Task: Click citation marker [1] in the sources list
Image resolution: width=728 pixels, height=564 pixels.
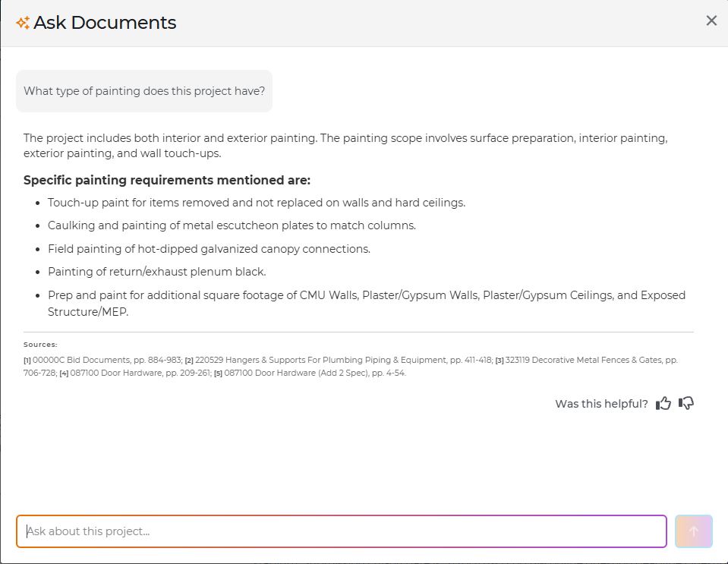Action: (x=27, y=360)
